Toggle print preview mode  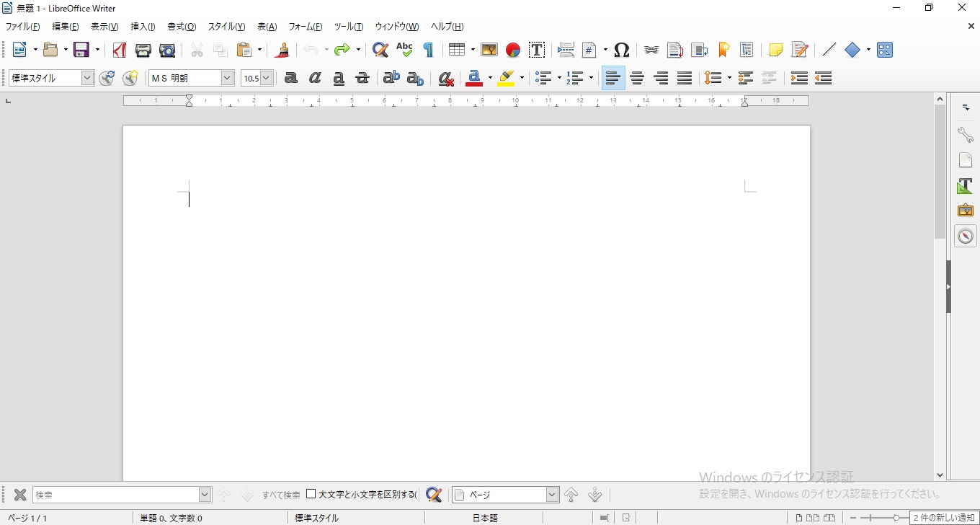pos(167,50)
